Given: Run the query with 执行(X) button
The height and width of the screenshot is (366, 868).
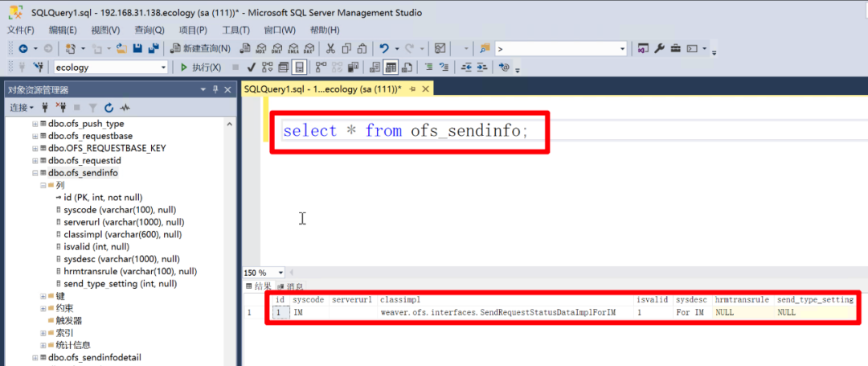Looking at the screenshot, I should pyautogui.click(x=201, y=68).
